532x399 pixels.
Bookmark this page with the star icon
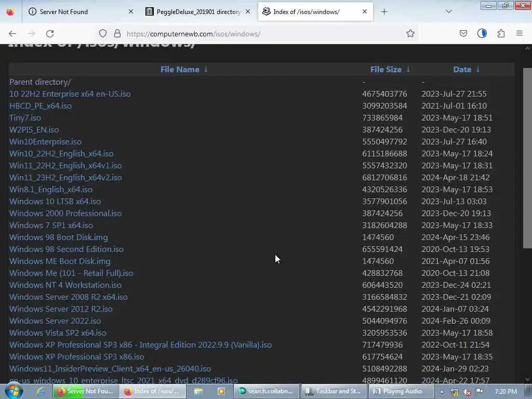coord(410,34)
